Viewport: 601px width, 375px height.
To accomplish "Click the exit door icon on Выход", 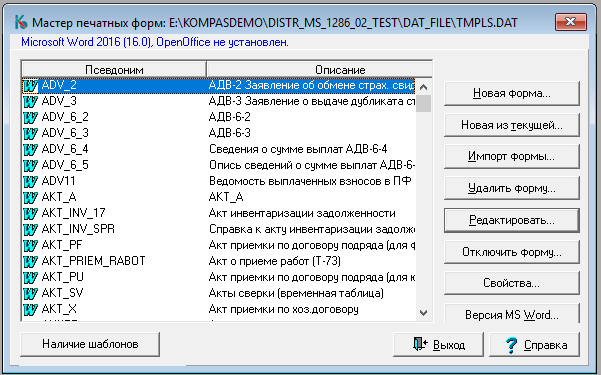I will [420, 344].
